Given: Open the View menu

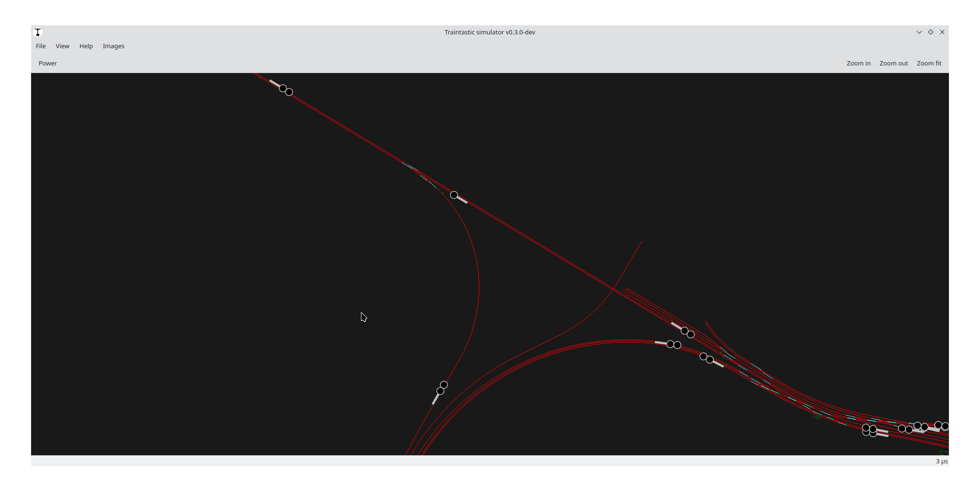Looking at the screenshot, I should (x=62, y=46).
